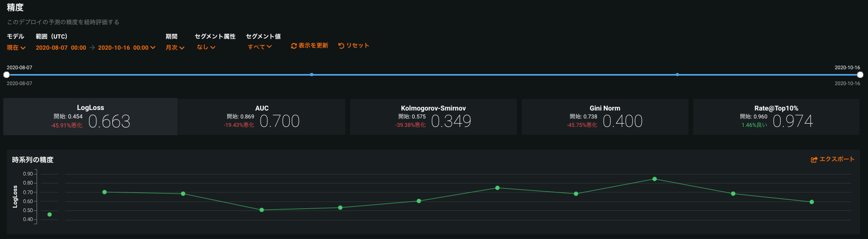Screen dimensions: 868x239
Task: Click the last data point on the chart line
Action: pos(812,202)
